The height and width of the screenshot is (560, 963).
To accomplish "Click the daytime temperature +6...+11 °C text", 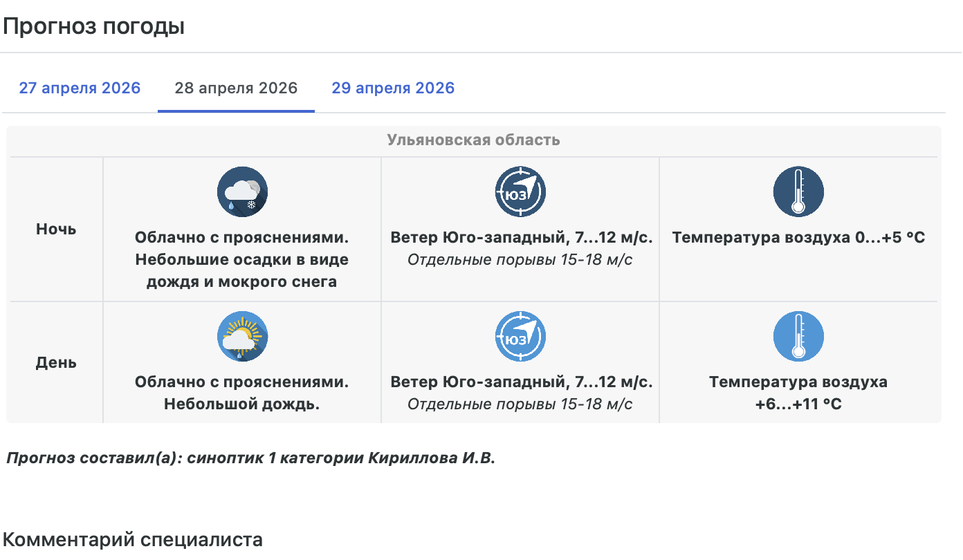I will click(798, 404).
